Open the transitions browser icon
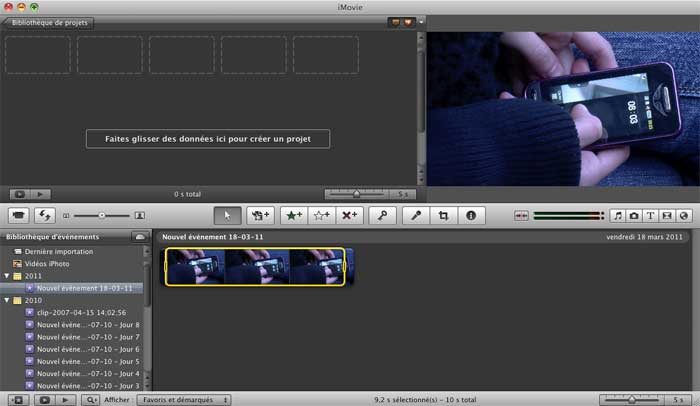Screen dimensions: 700x406 pyautogui.click(x=667, y=216)
